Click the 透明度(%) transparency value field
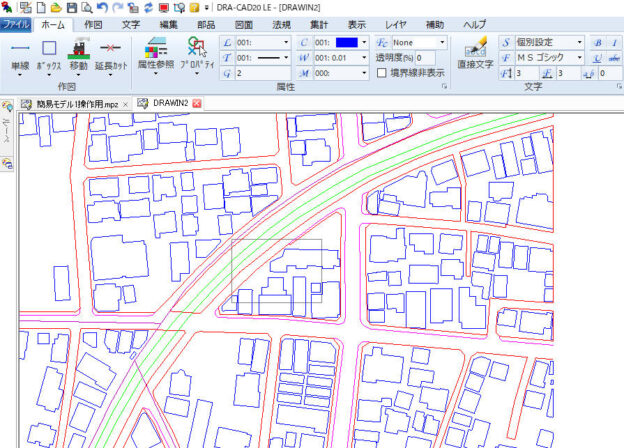The height and width of the screenshot is (448, 624). [425, 58]
